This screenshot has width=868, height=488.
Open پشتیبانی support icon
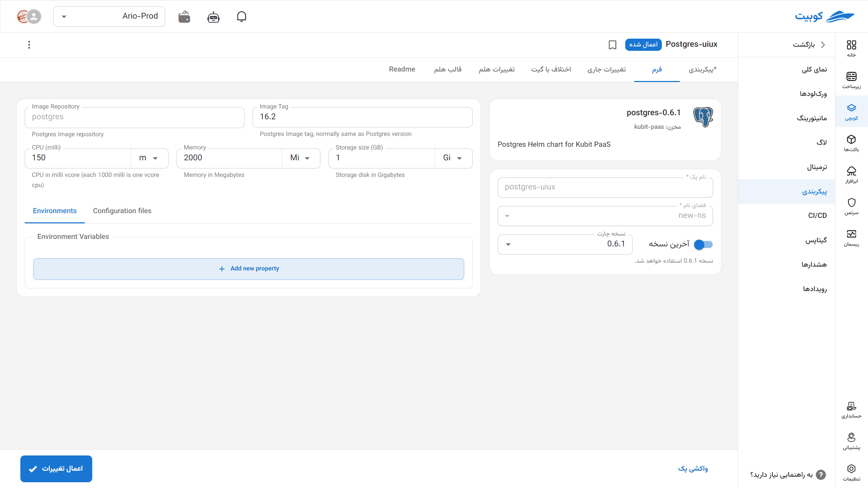(851, 441)
